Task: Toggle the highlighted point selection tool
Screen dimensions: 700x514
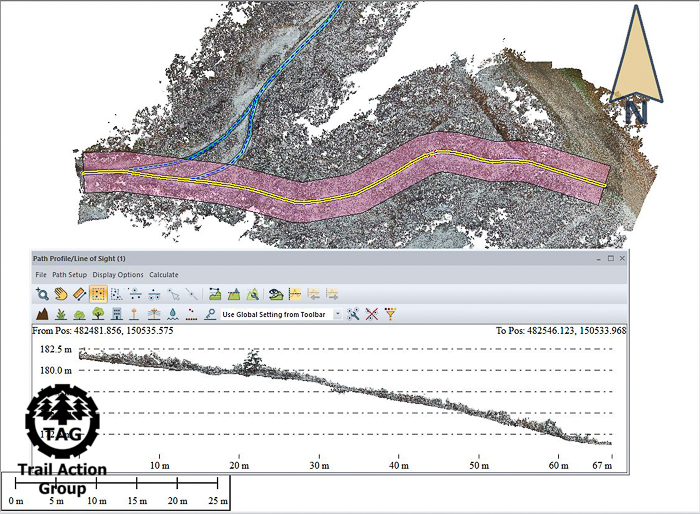Action: pos(99,294)
